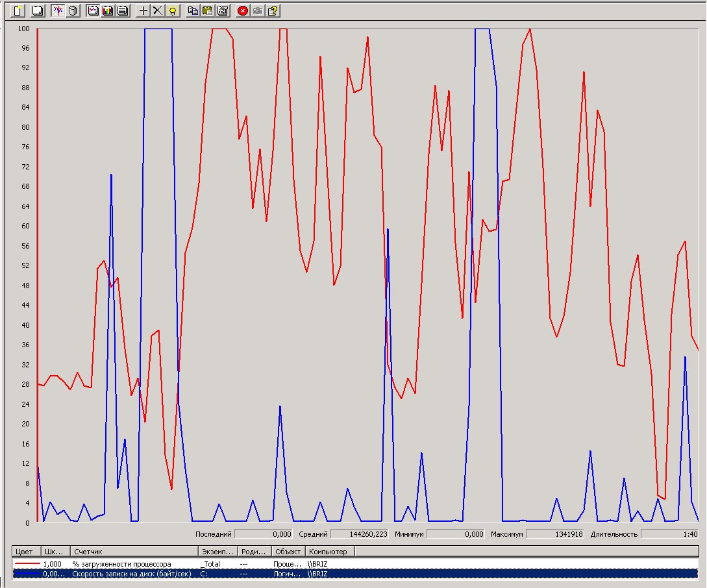Viewport: 707px width, 588px height.
Task: Switch to the histogram view
Action: [x=108, y=10]
